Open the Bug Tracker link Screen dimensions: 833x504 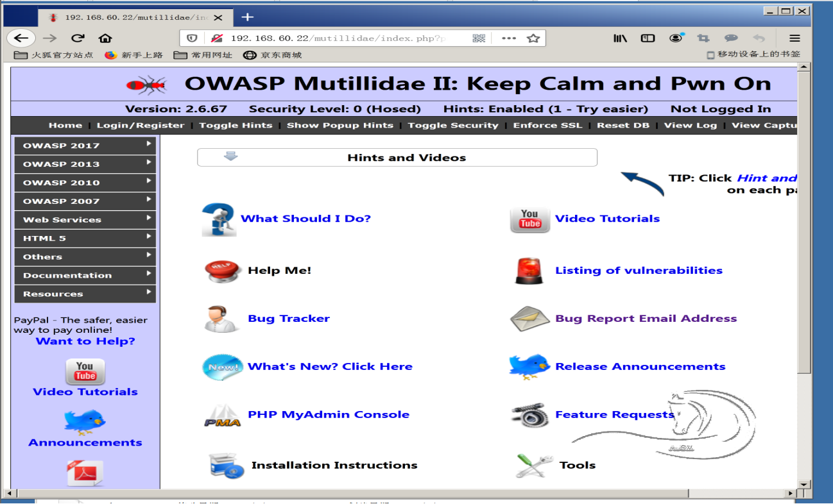point(289,319)
